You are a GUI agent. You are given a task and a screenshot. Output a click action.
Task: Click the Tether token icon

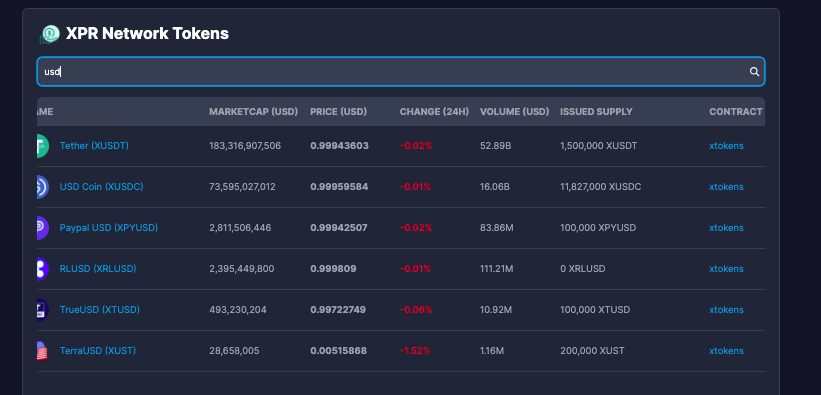43,146
